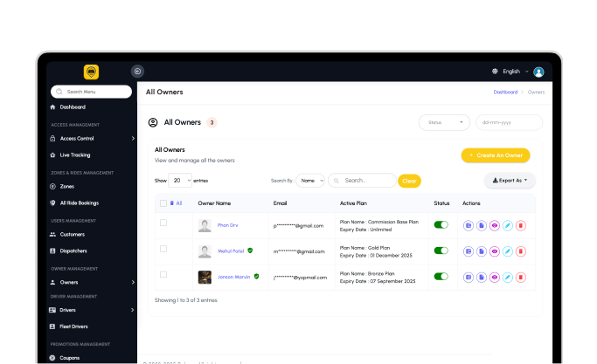Click the magnifier icon in Search Menu box

tap(59, 92)
